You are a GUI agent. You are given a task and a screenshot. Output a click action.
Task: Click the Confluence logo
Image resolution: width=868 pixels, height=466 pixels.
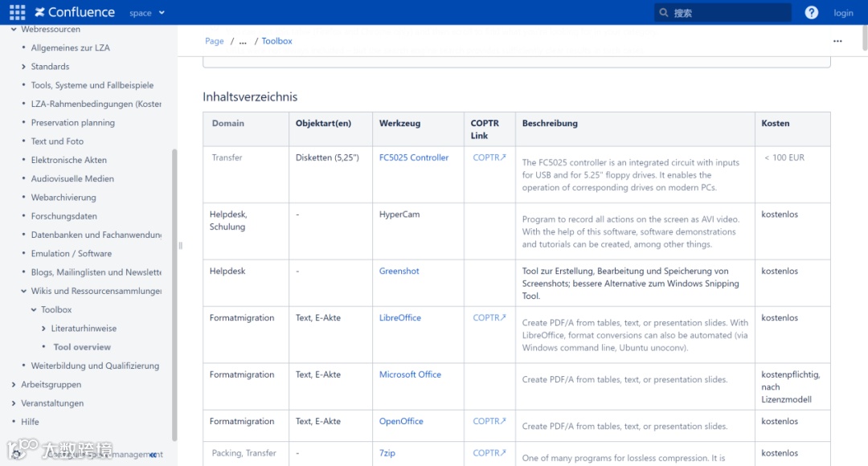point(75,12)
